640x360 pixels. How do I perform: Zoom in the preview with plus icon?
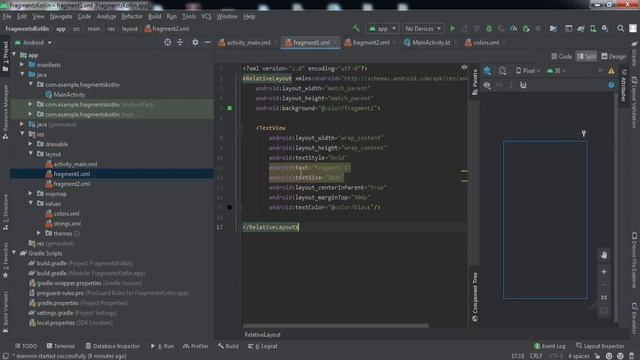[604, 272]
